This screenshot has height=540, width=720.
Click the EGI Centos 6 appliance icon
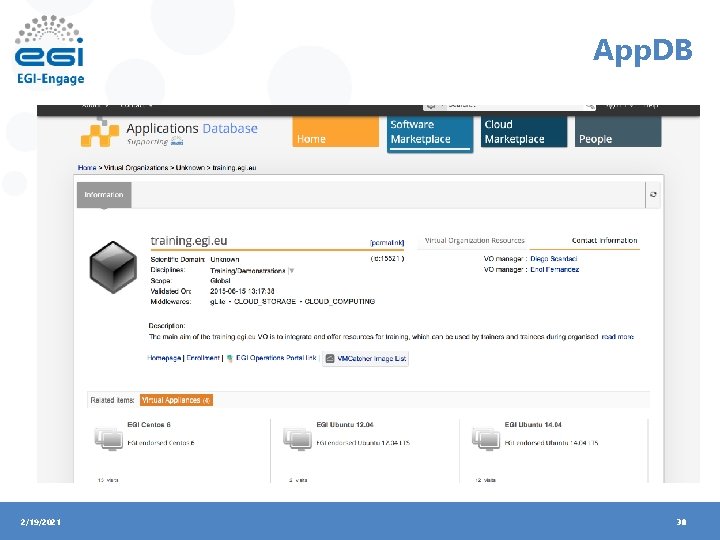point(109,439)
